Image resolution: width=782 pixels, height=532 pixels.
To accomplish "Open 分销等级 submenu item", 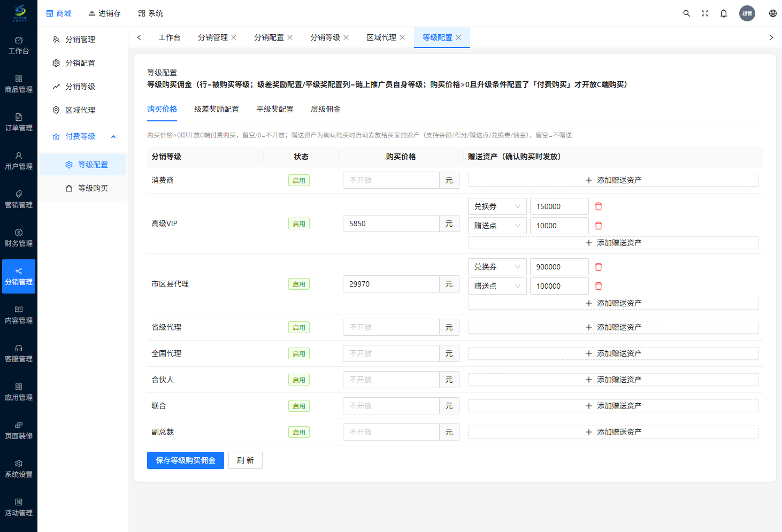I will point(83,87).
